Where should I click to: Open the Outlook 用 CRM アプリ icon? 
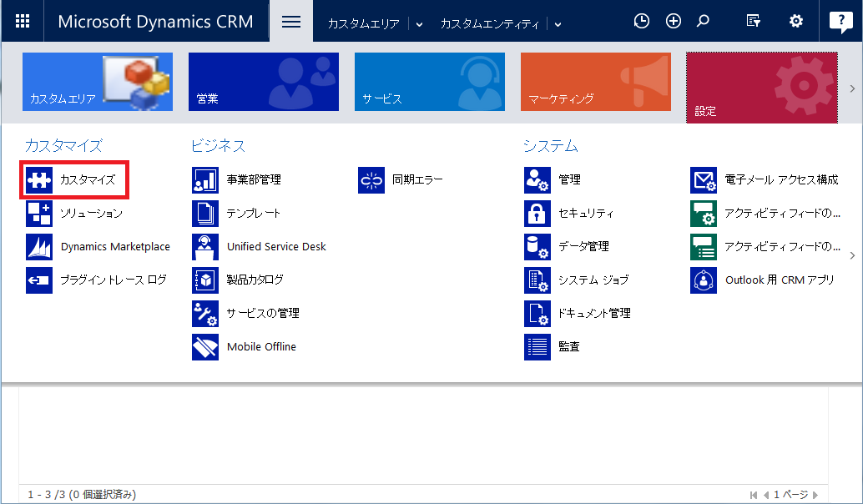704,280
